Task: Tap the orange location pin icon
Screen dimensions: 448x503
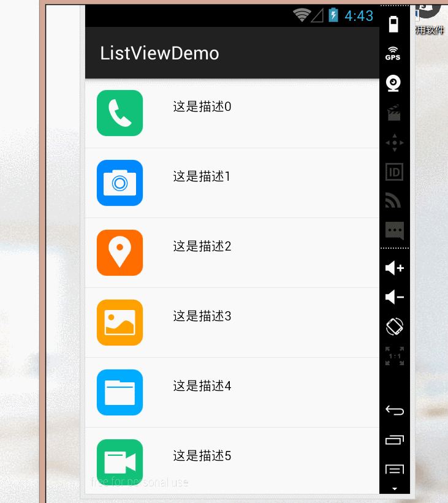Action: pyautogui.click(x=120, y=253)
